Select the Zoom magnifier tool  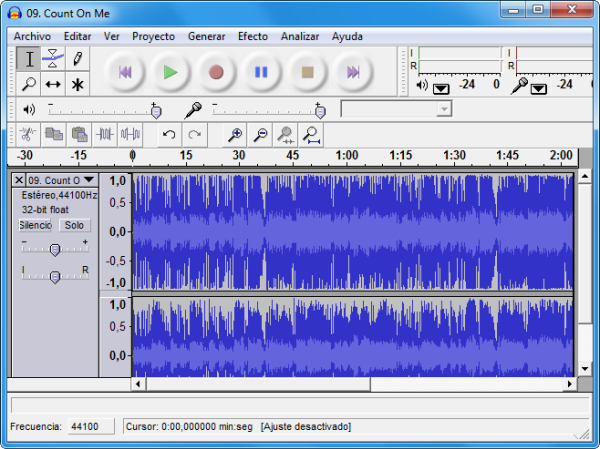pos(29,83)
